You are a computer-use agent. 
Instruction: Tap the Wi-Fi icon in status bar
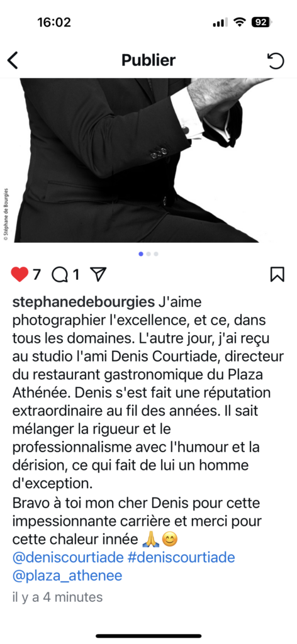coord(239,22)
